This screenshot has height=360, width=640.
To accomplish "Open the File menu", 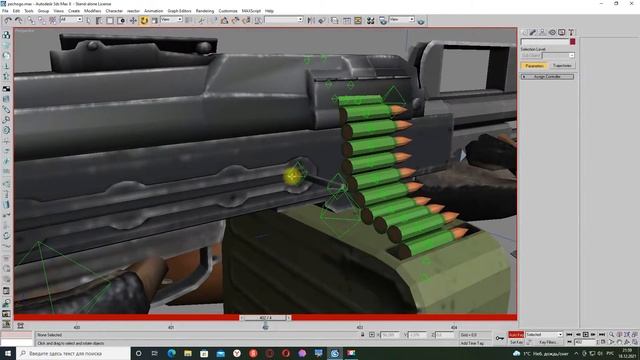I will [x=5, y=11].
